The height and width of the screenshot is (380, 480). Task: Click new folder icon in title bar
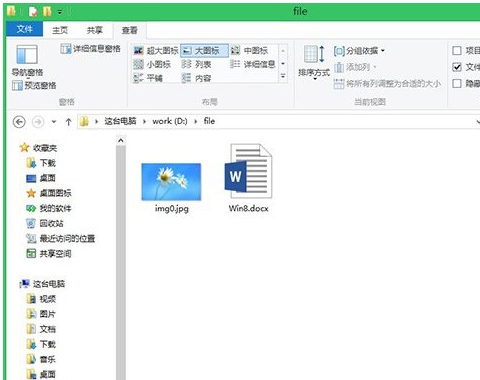(x=47, y=12)
